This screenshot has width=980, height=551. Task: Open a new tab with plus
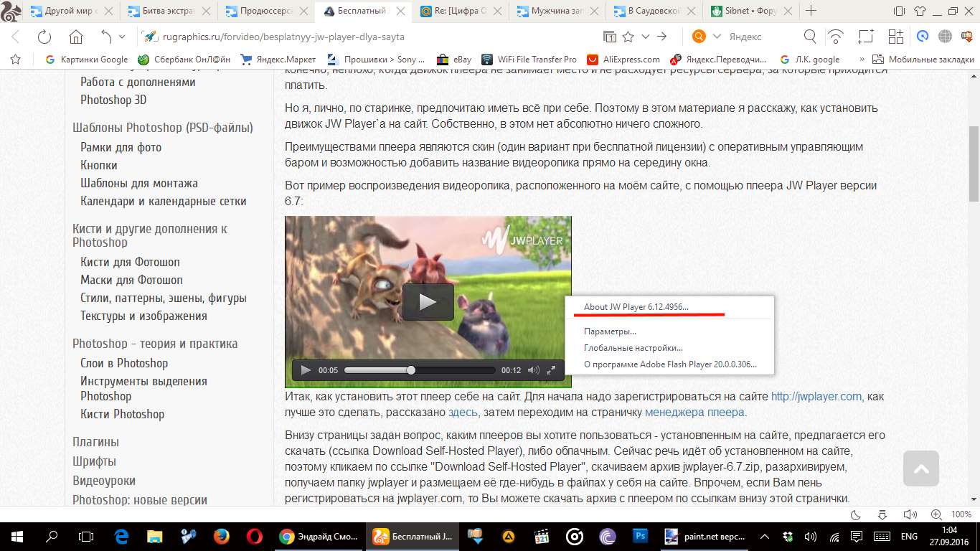pos(811,11)
